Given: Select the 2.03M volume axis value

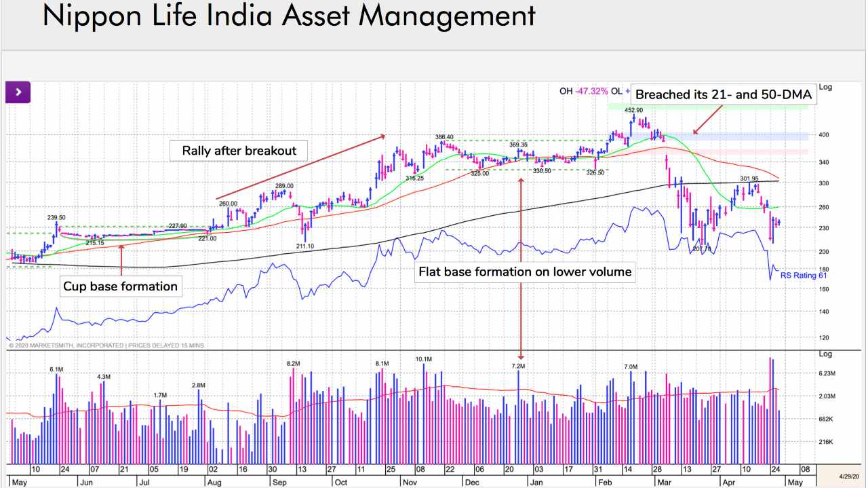Looking at the screenshot, I should (829, 396).
